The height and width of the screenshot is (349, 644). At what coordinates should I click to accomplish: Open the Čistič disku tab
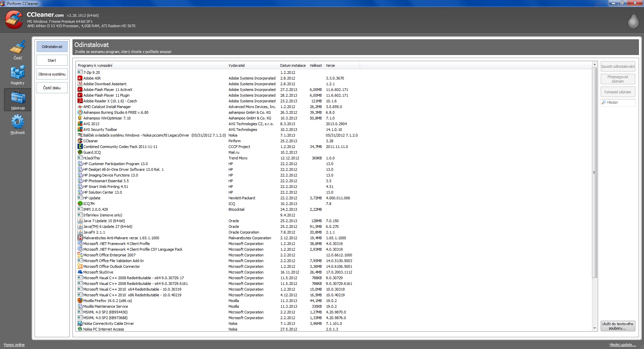pos(52,88)
